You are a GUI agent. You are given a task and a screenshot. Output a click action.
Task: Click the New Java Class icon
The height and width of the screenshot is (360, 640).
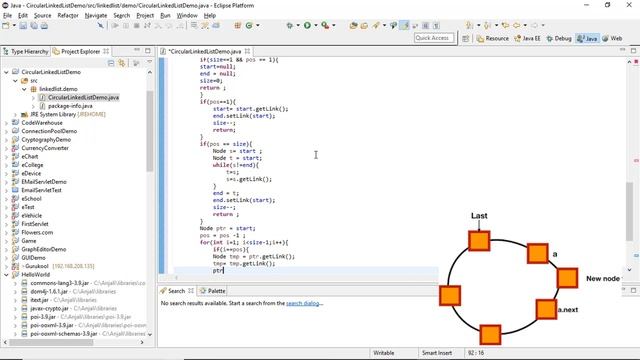pyautogui.click(x=249, y=25)
